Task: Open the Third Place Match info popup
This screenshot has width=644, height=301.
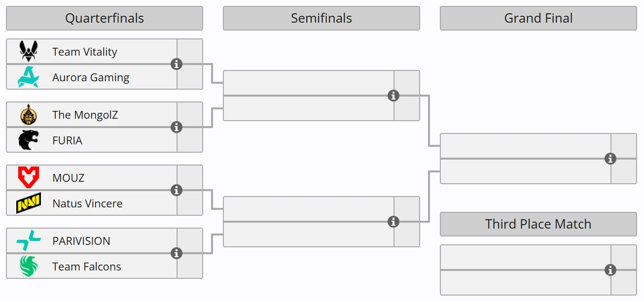Action: tap(610, 270)
